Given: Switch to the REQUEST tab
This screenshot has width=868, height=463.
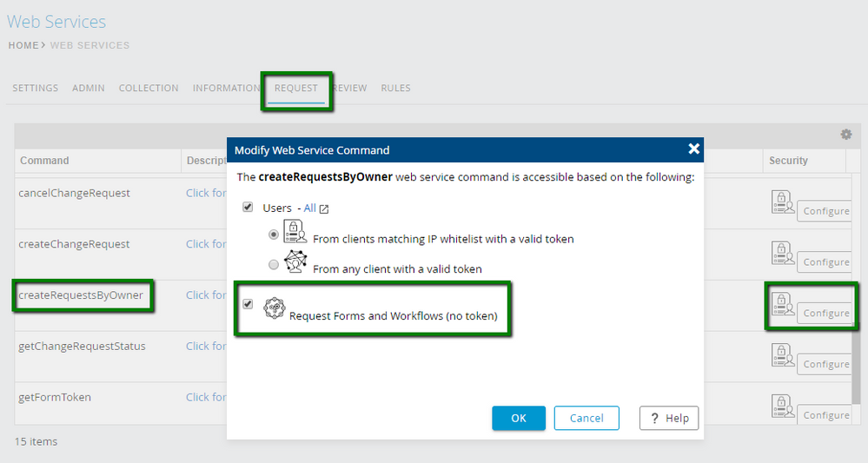Looking at the screenshot, I should pos(295,88).
